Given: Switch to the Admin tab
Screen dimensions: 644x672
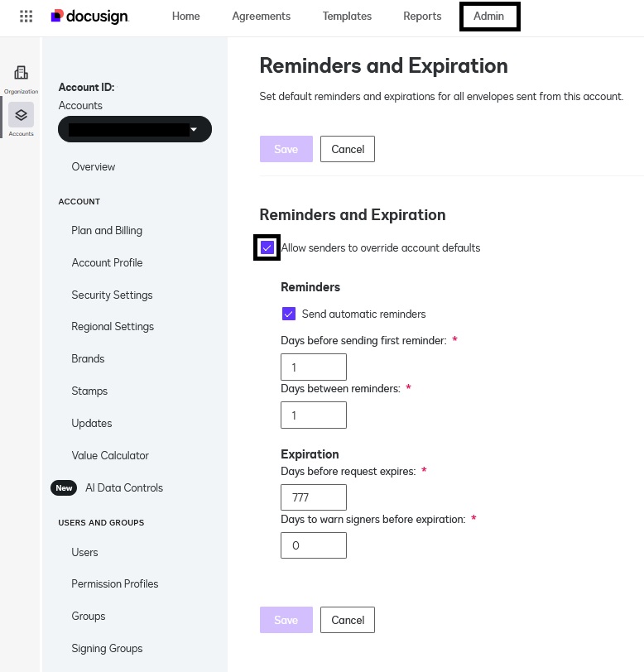Looking at the screenshot, I should point(489,16).
